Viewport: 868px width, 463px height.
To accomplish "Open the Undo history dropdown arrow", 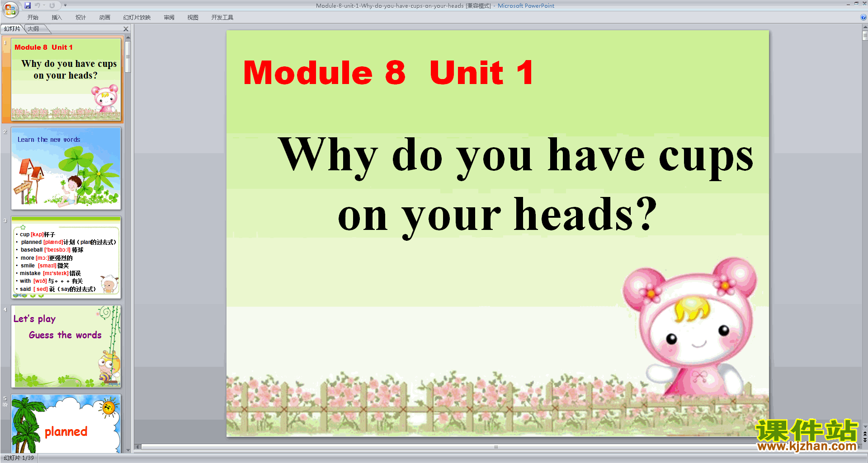I will pos(44,5).
